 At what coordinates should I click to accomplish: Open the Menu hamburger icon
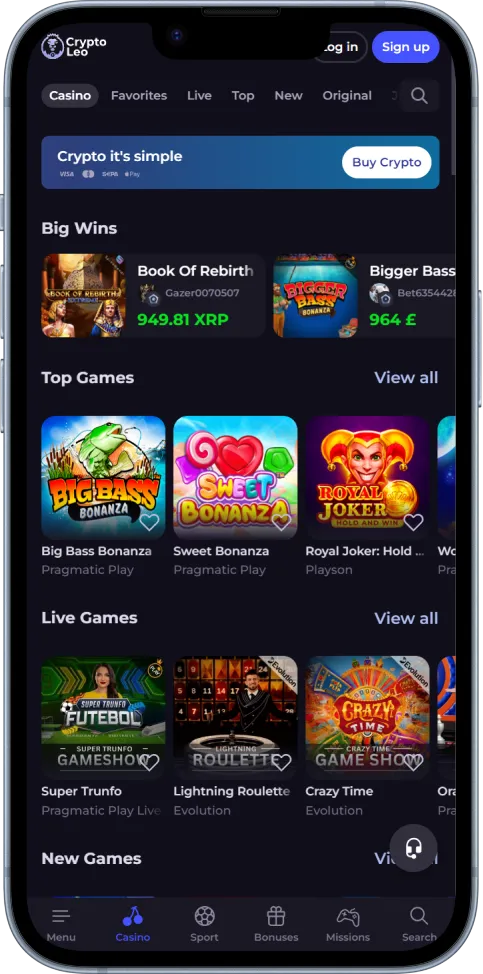(61, 916)
